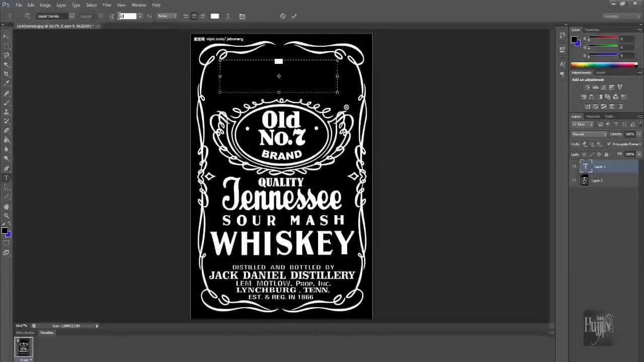Select the Dodge tool
The height and width of the screenshot is (362, 644).
[6, 158]
